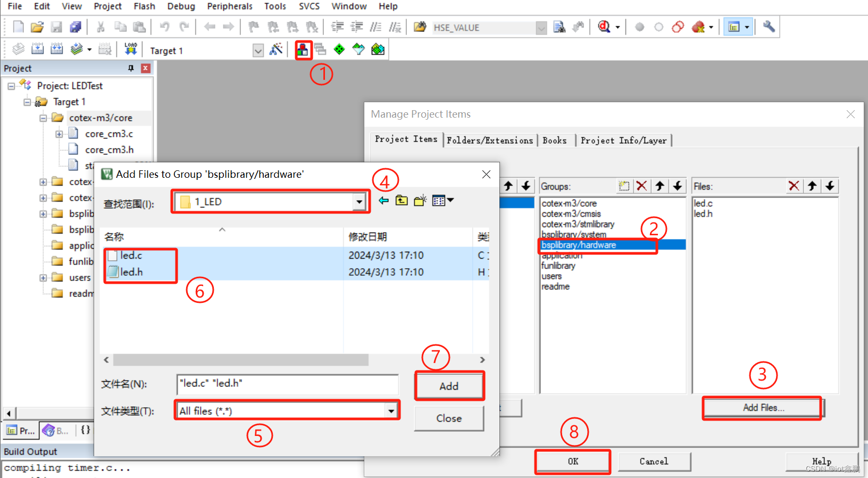Confirm Manage Project Items with OK
Viewport: 868px width, 478px height.
(x=573, y=461)
